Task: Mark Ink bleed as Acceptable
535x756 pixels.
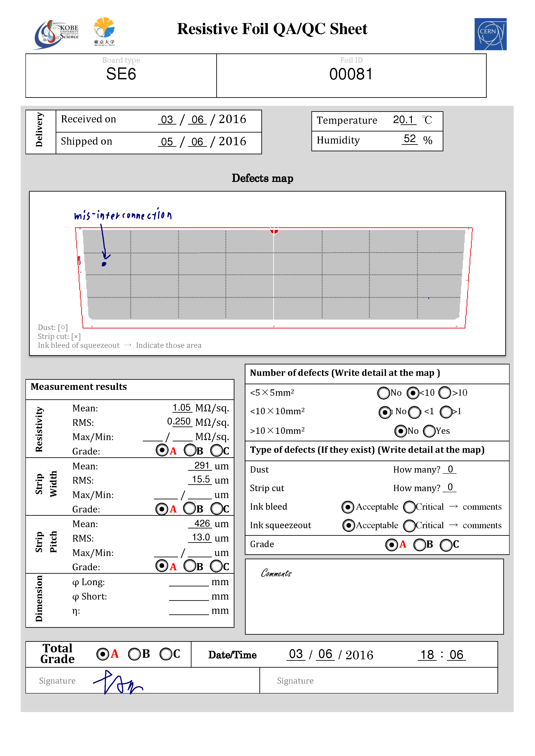Action: click(348, 507)
